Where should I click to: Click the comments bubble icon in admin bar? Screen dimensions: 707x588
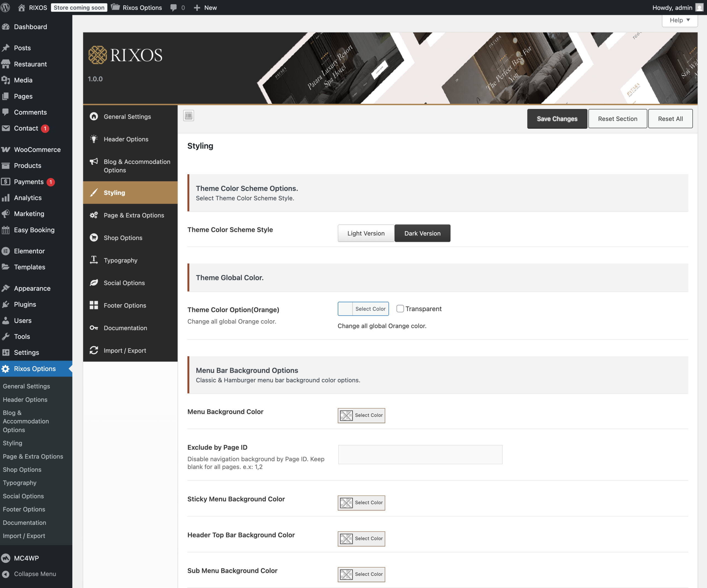(x=173, y=8)
